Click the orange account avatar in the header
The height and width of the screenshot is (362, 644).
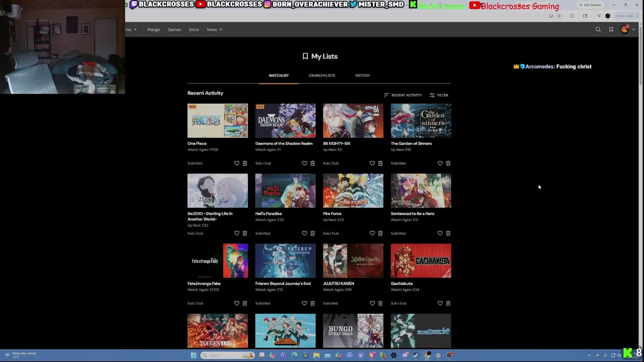[x=624, y=29]
